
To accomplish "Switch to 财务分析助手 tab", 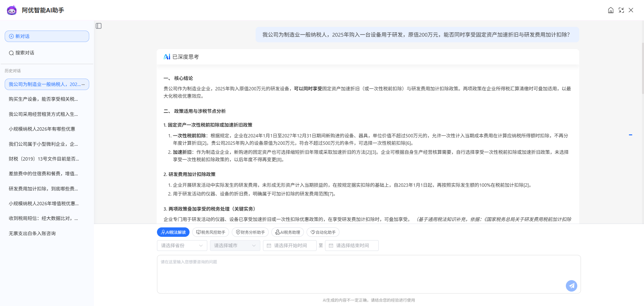I will pos(250,232).
